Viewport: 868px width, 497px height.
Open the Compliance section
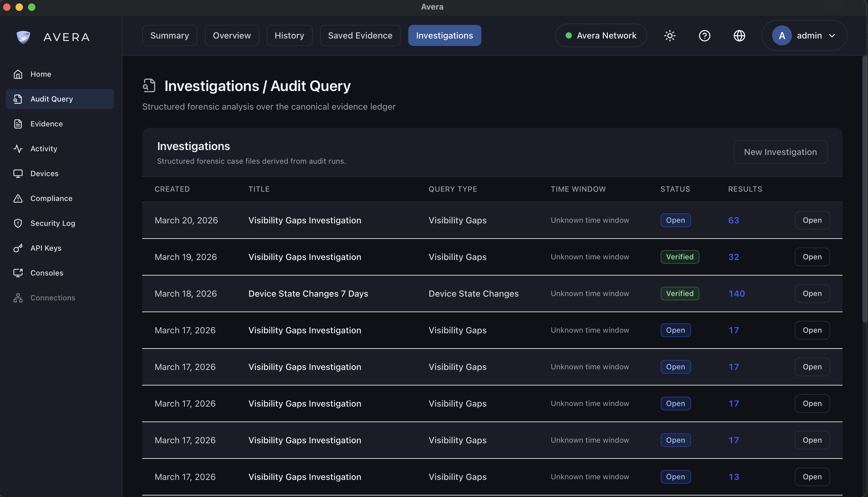tap(51, 198)
